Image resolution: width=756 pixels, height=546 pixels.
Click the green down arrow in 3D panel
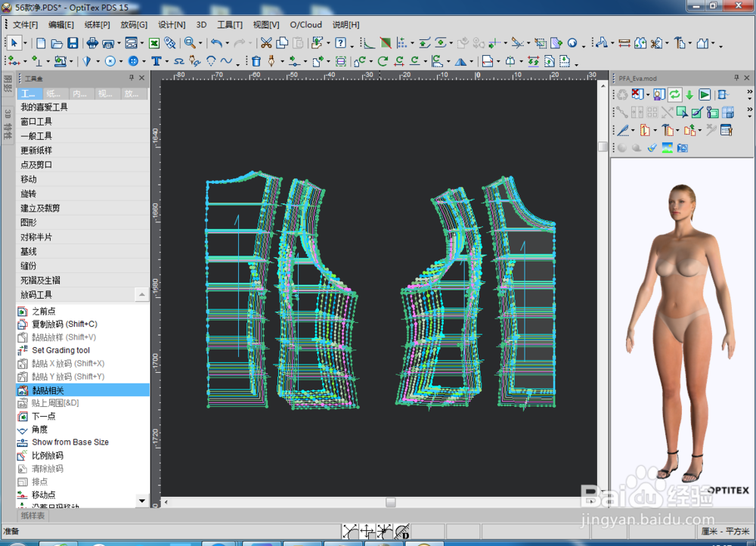(689, 95)
